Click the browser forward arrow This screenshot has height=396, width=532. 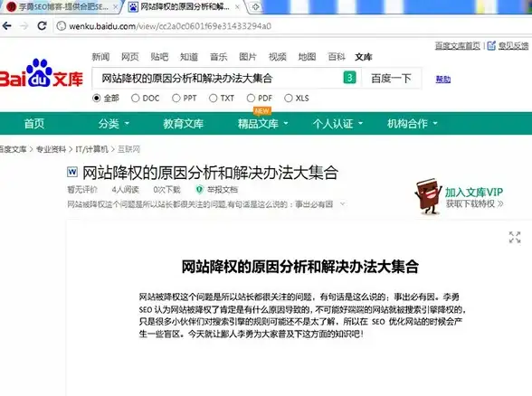(24, 25)
